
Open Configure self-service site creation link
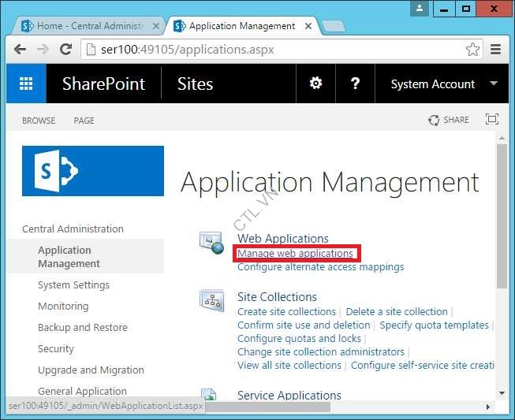423,365
